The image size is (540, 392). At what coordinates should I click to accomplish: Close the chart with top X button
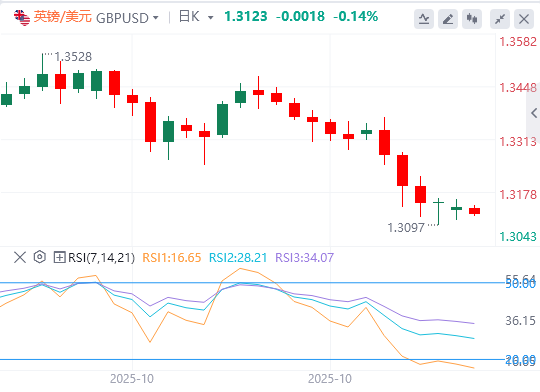[524, 19]
